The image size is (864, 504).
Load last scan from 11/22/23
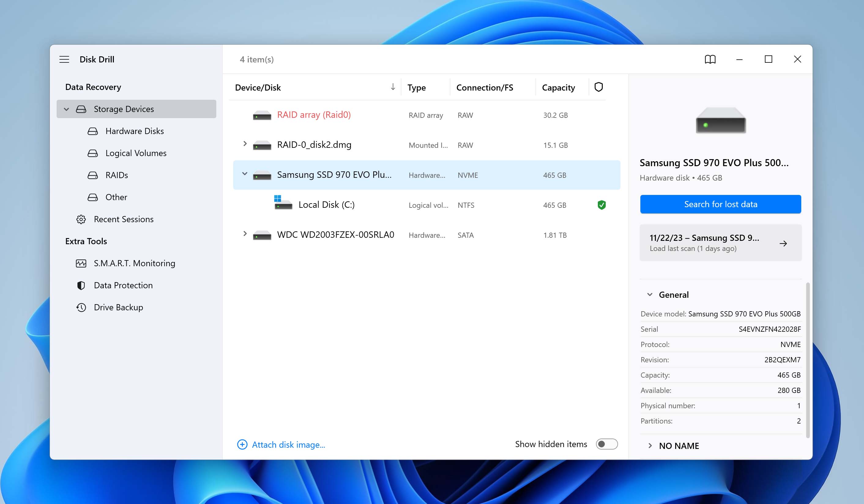(721, 242)
